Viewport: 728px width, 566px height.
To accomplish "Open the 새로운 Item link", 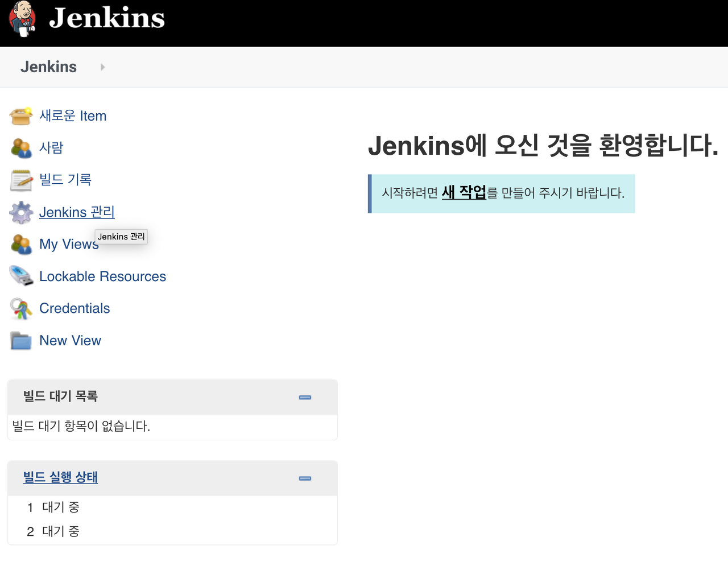I will tap(73, 116).
